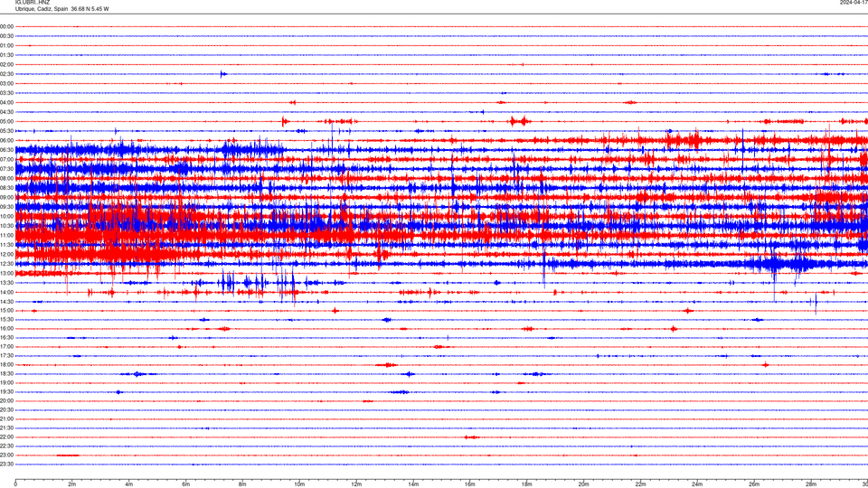Click the '16m' minute axis tick label
Viewport: 868px width, 488px height.
click(x=470, y=484)
